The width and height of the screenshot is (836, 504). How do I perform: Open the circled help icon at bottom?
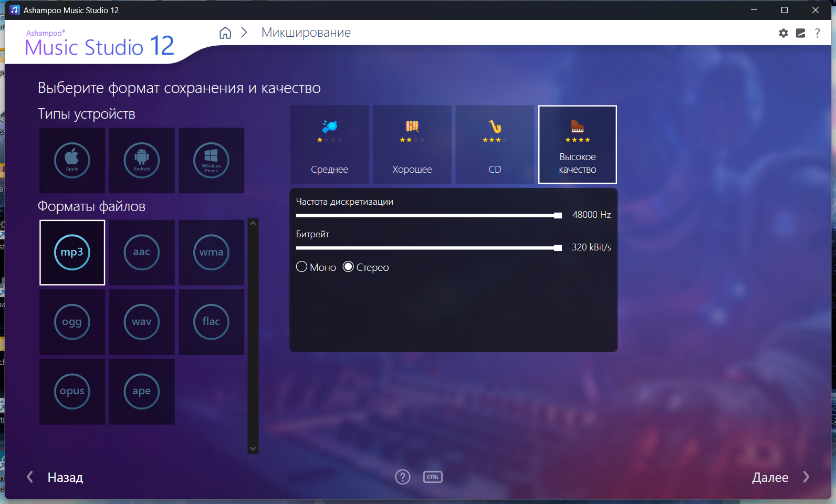coord(403,477)
